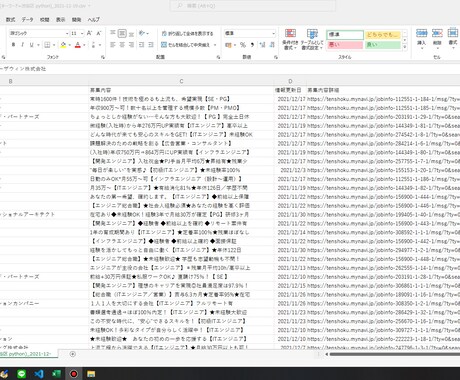
Task: Open LINE from the taskbar
Action: [22, 374]
